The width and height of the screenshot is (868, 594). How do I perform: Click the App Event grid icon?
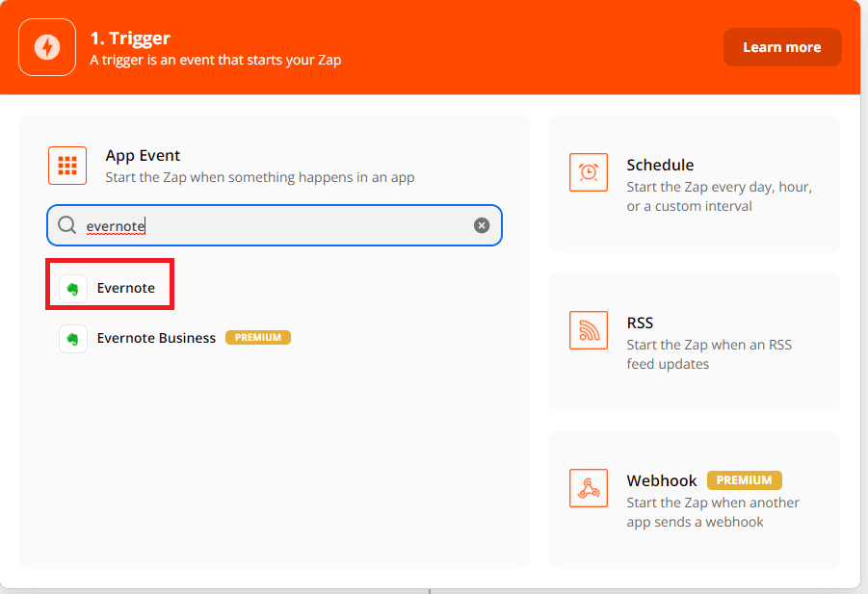coord(67,166)
